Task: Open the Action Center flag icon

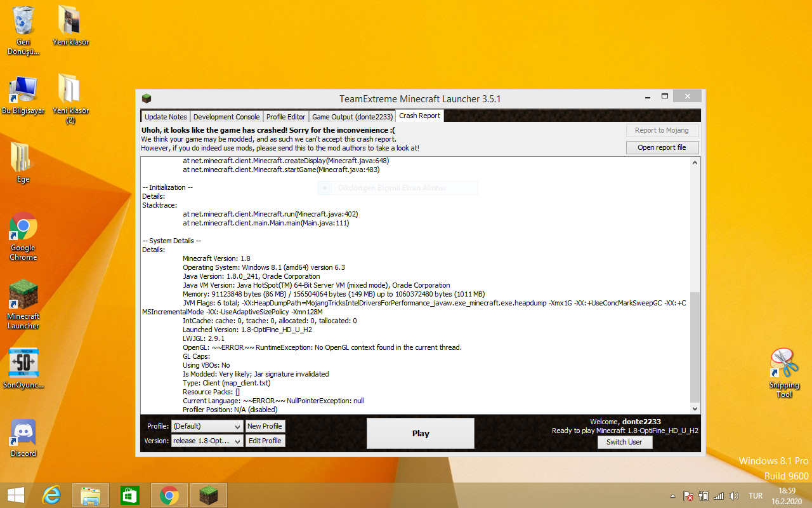Action: [x=688, y=496]
